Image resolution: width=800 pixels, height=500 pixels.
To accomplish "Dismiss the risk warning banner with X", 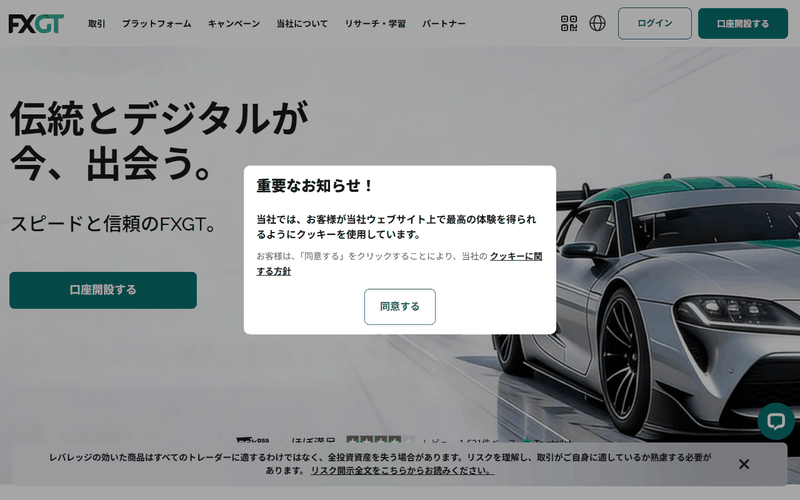I will click(744, 464).
